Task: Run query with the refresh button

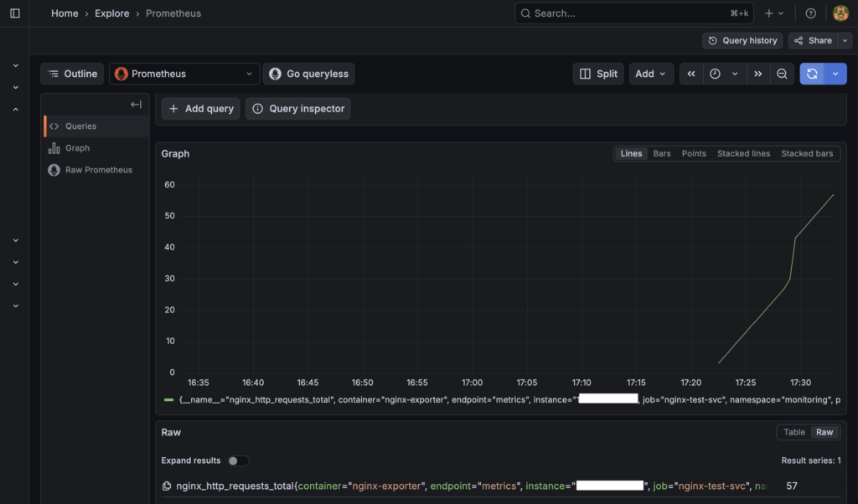Action: point(812,74)
